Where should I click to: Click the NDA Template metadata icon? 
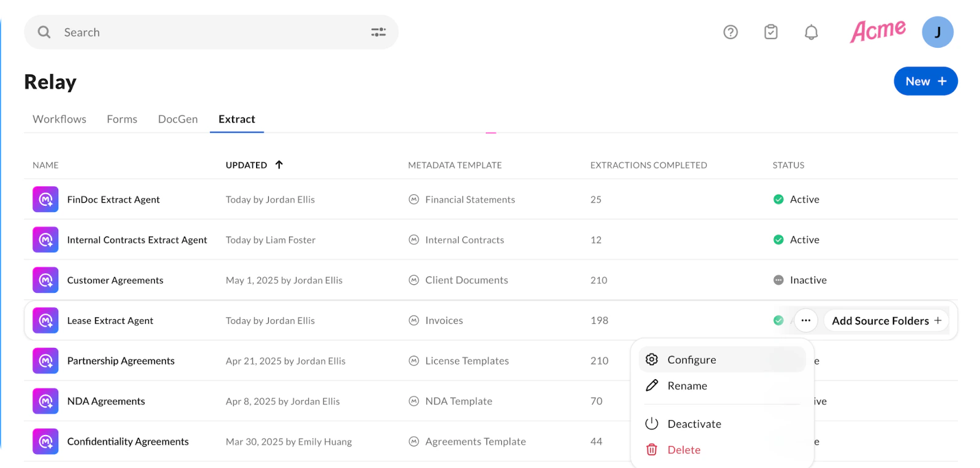[414, 401]
